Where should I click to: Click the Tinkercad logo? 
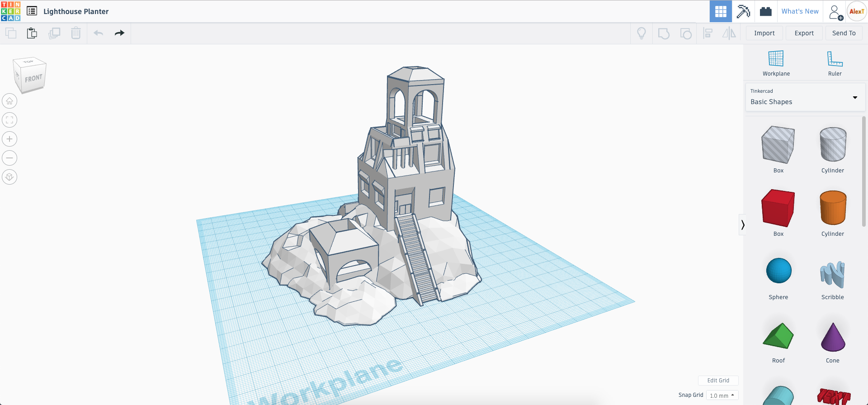[x=11, y=11]
